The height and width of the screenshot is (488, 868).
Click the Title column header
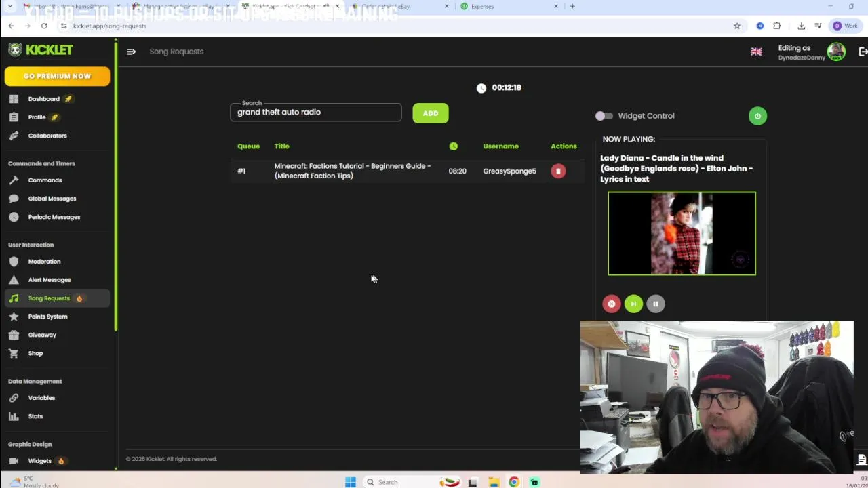click(281, 146)
